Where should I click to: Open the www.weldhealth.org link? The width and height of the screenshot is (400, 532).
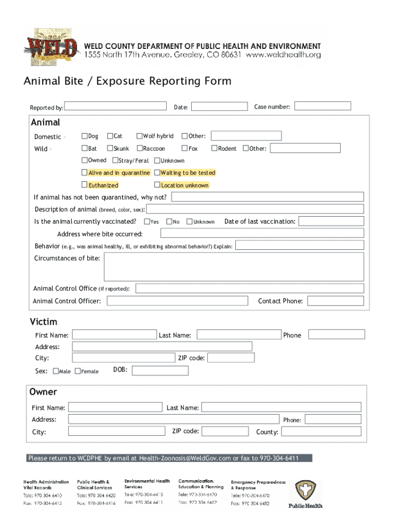point(283,55)
